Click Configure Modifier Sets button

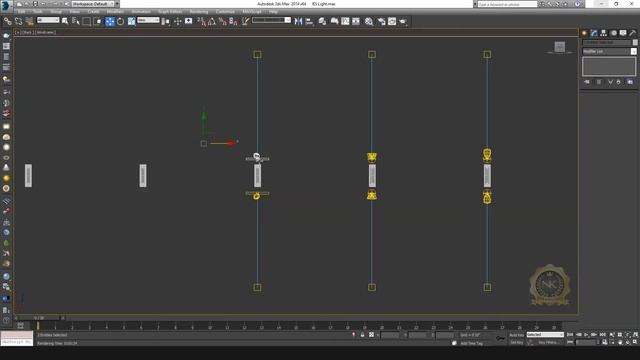(630, 82)
